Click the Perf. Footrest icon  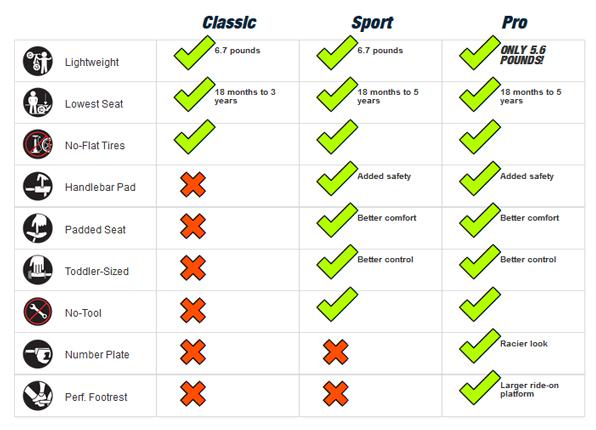38,396
